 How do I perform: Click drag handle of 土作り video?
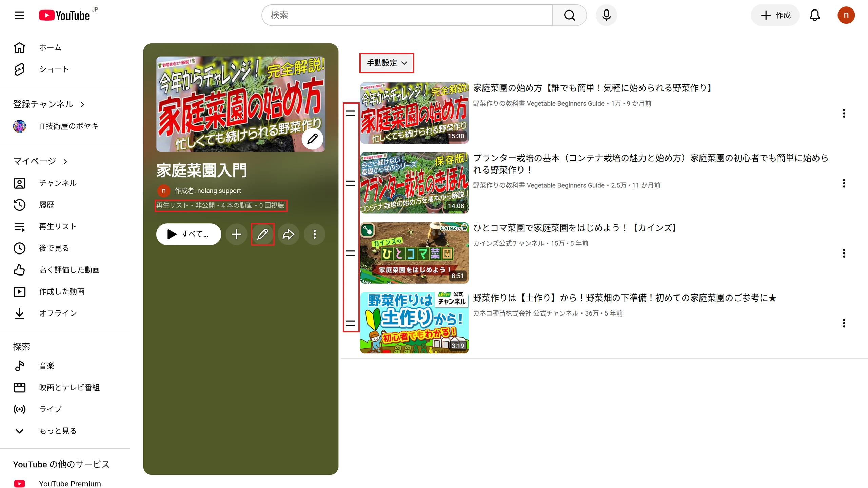[x=350, y=323]
